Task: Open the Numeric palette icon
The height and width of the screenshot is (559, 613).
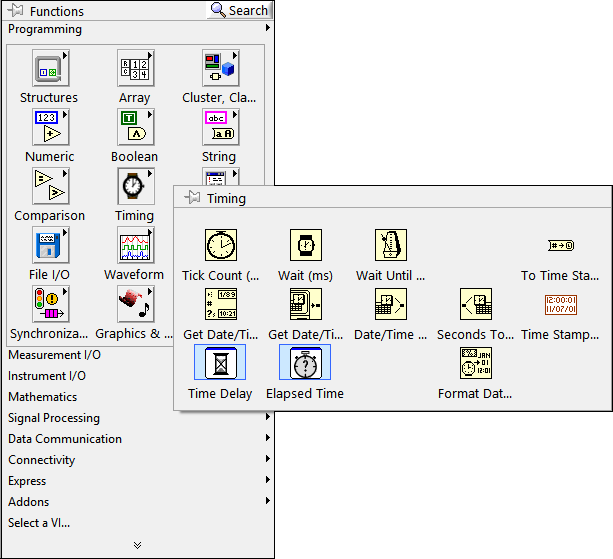Action: [x=50, y=127]
